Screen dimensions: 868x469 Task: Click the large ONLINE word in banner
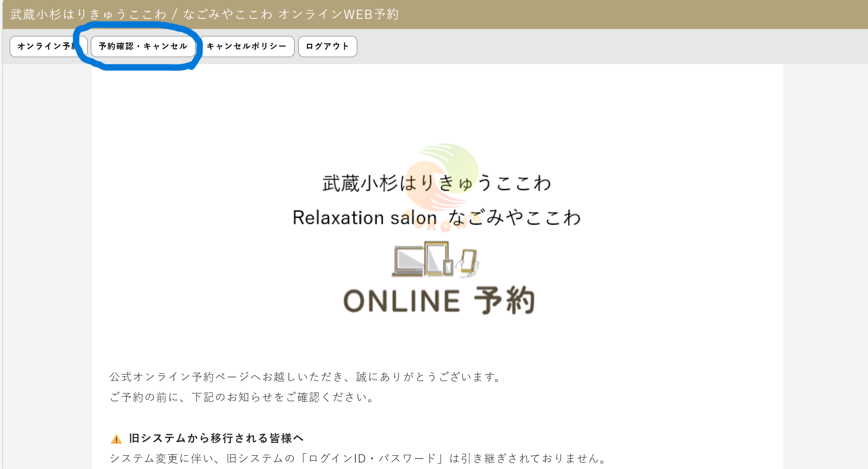pos(402,301)
